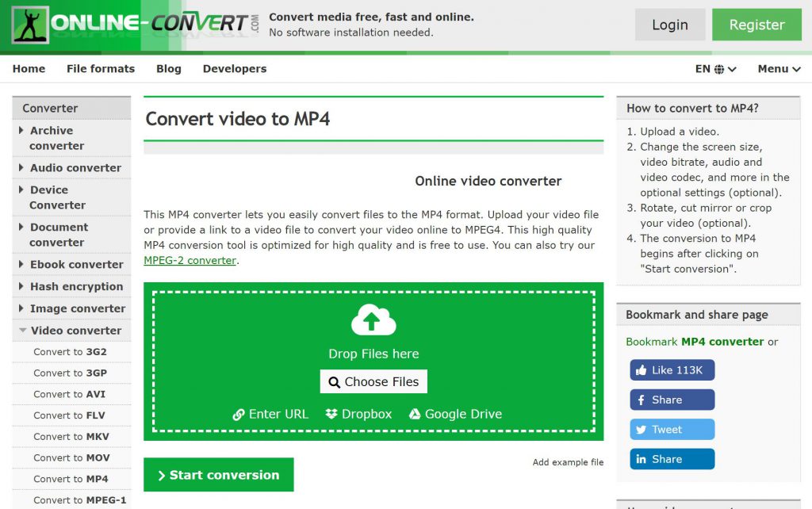The width and height of the screenshot is (812, 509).
Task: Click the Enter URL link icon
Action: coord(239,414)
